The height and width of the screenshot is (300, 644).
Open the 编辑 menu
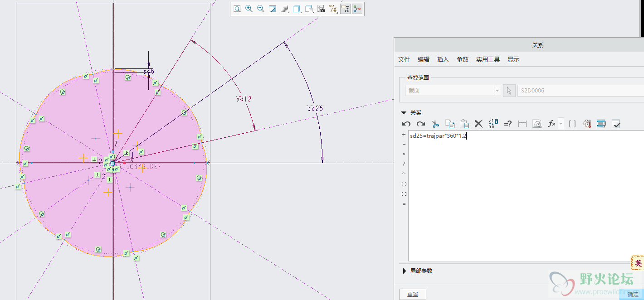pyautogui.click(x=424, y=59)
